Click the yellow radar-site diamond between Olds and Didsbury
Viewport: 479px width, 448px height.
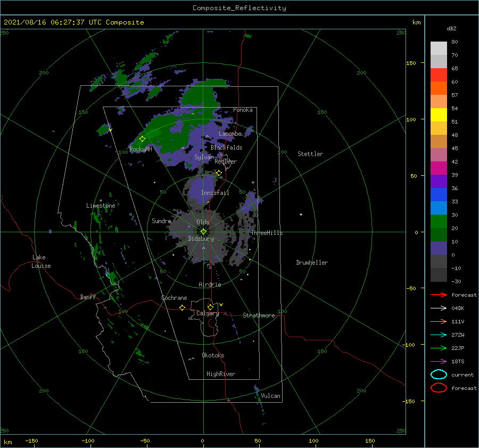(203, 232)
